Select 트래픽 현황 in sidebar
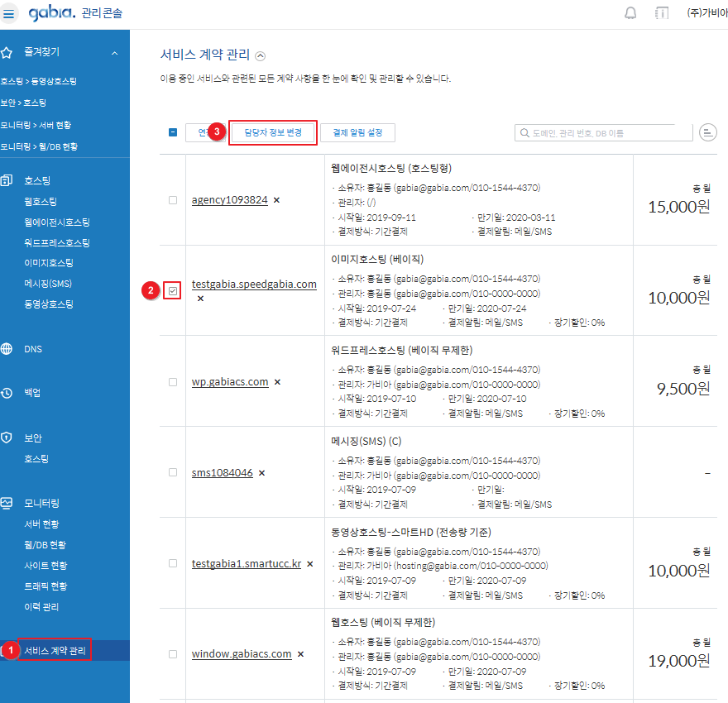 pos(45,586)
